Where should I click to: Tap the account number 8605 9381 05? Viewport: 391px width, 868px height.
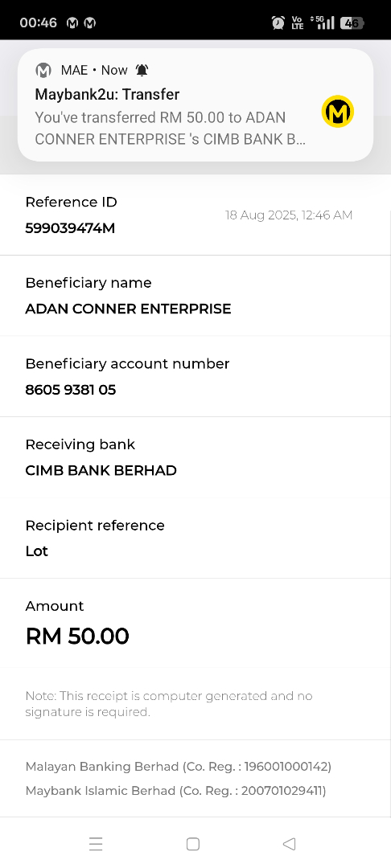tap(71, 390)
